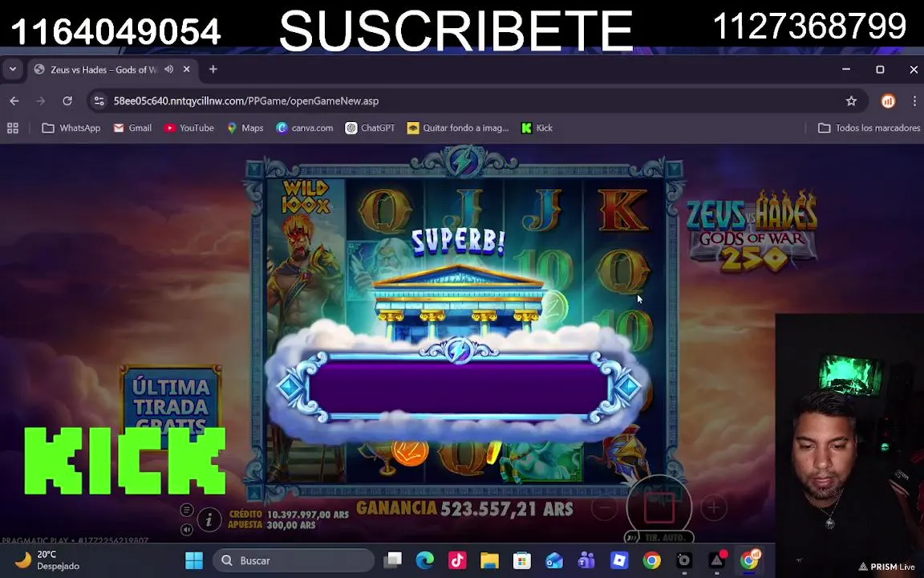
Task: Open Microsoft Teams from taskbar
Action: tap(587, 560)
